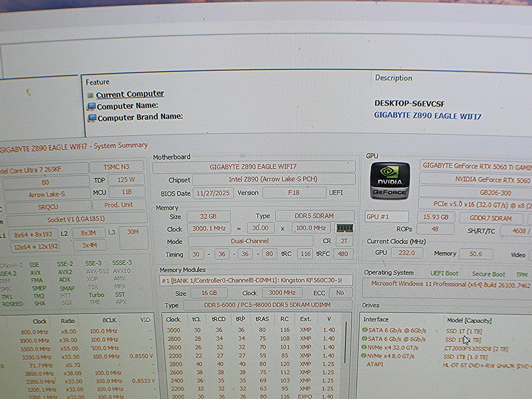Click ROPs value 48

[436, 229]
